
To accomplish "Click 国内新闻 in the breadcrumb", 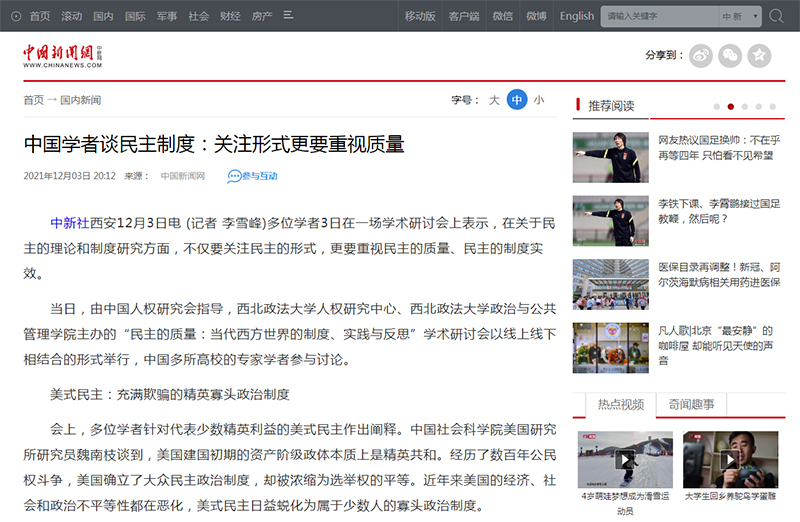I will pyautogui.click(x=80, y=100).
